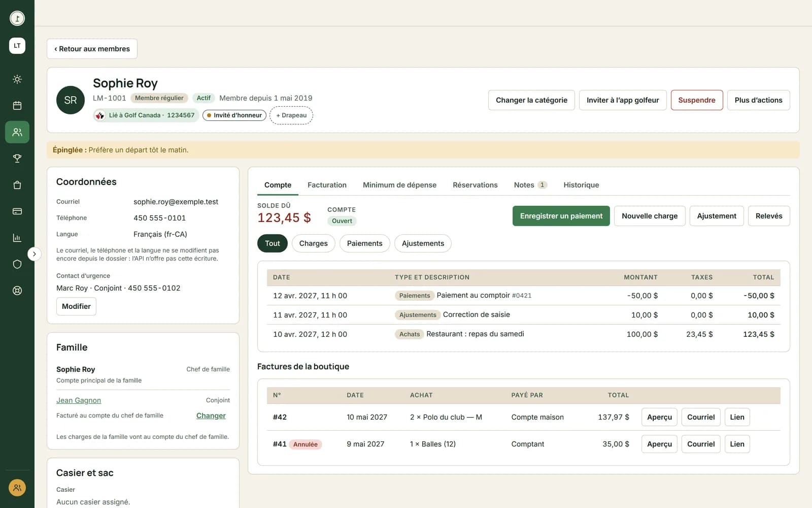Add a flag with + Drapeau
The height and width of the screenshot is (508, 812).
coord(291,115)
